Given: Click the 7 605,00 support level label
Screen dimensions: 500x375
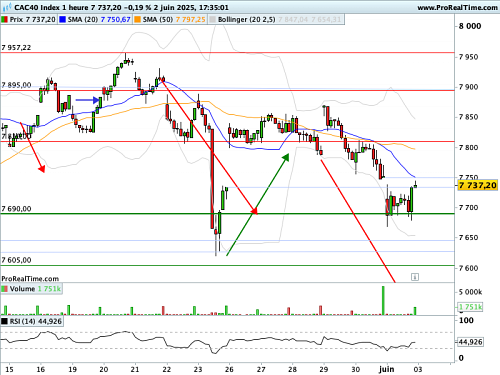Looking at the screenshot, I should tap(16, 260).
